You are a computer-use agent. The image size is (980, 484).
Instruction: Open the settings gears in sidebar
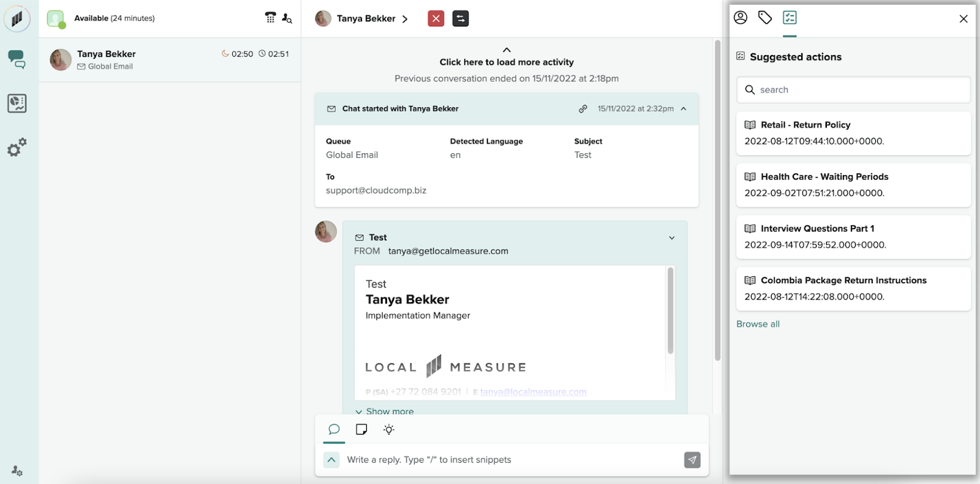17,147
